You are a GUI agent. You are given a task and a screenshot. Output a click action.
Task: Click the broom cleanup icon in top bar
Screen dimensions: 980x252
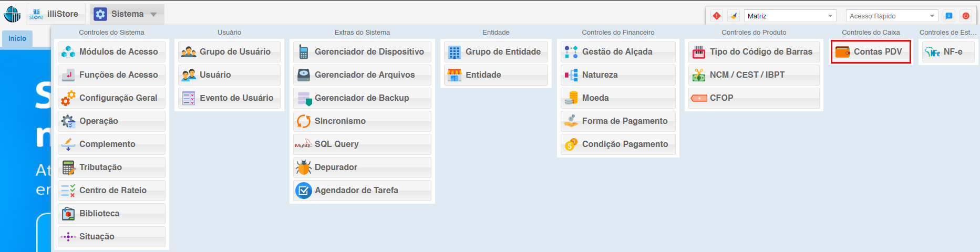click(734, 16)
